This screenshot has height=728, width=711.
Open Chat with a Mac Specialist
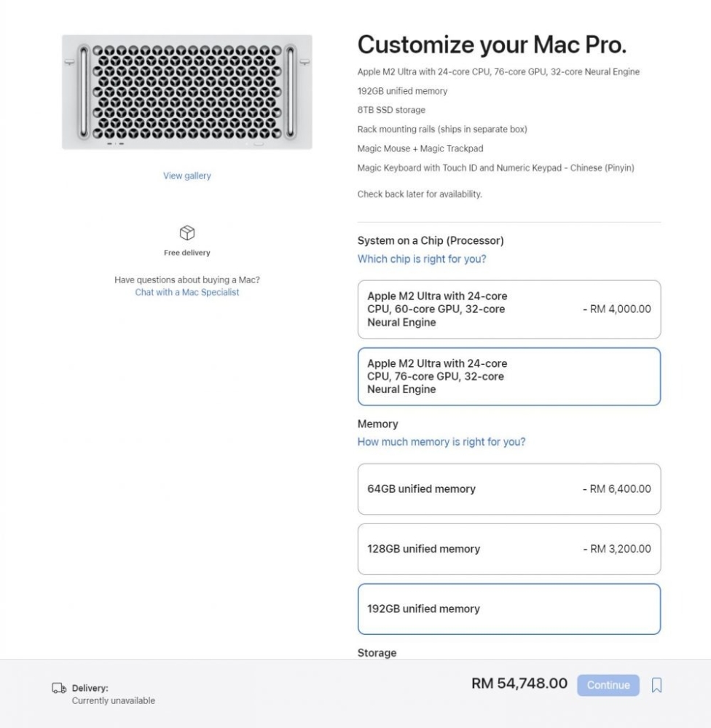click(x=187, y=292)
